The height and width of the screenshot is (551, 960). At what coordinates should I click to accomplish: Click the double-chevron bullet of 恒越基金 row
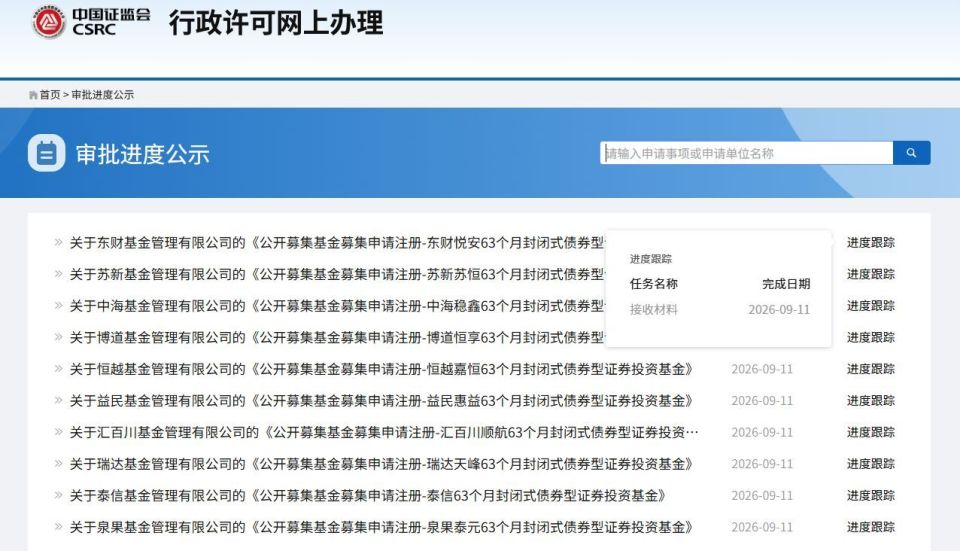pos(58,369)
